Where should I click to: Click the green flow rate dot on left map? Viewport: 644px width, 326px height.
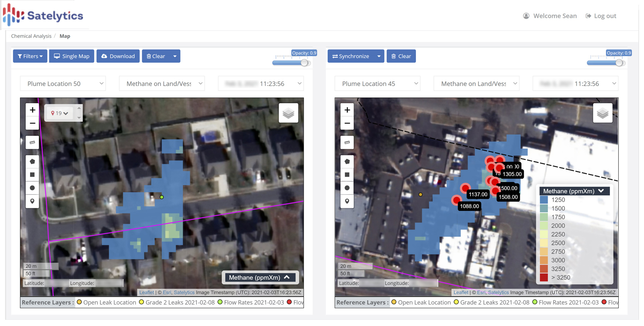[162, 197]
